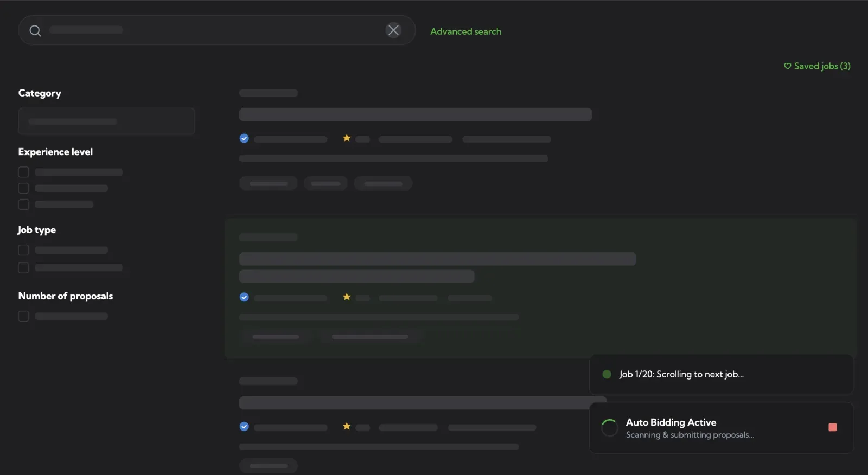Stop auto bidding with the red square button
This screenshot has width=868, height=475.
point(833,427)
